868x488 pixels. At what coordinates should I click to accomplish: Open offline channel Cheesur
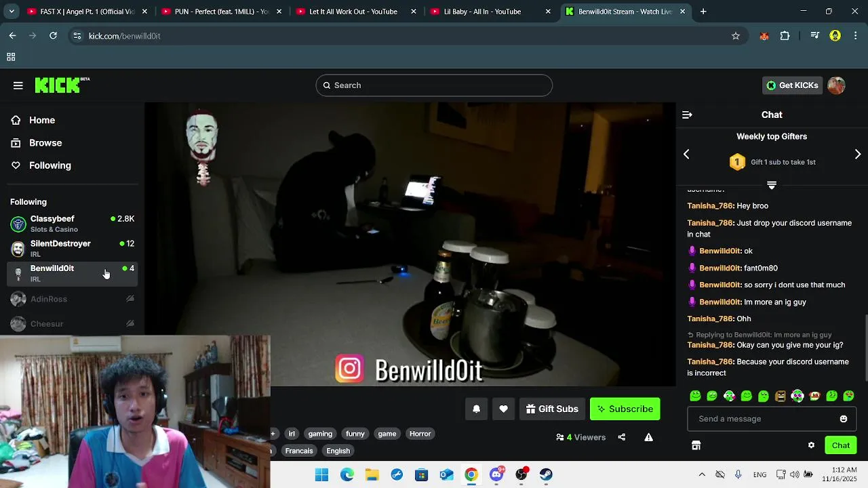pyautogui.click(x=72, y=324)
